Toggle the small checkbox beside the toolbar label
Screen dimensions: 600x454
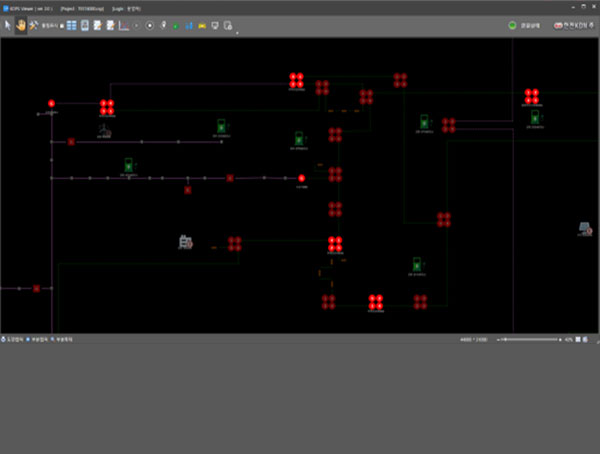click(x=62, y=25)
